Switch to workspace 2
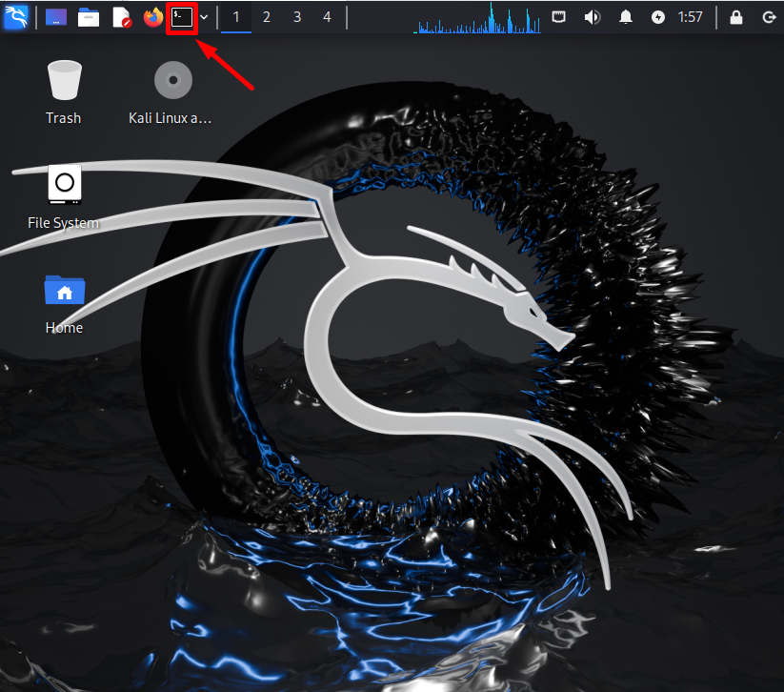The width and height of the screenshot is (784, 692). pos(267,17)
